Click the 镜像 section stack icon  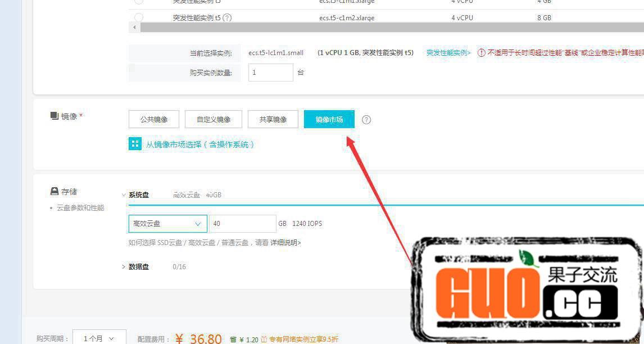click(55, 116)
